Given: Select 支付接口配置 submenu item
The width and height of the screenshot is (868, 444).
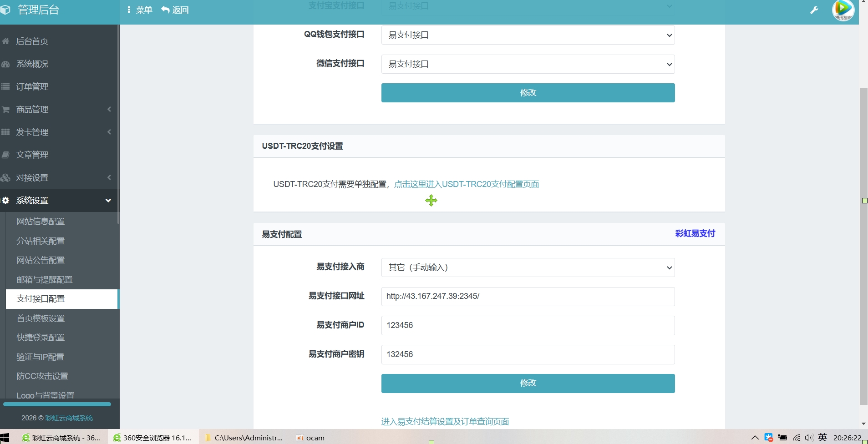Looking at the screenshot, I should click(x=62, y=299).
